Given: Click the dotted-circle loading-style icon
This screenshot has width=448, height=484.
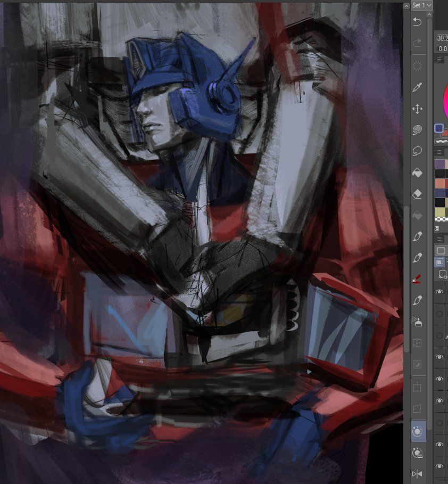Looking at the screenshot, I should pyautogui.click(x=417, y=66).
